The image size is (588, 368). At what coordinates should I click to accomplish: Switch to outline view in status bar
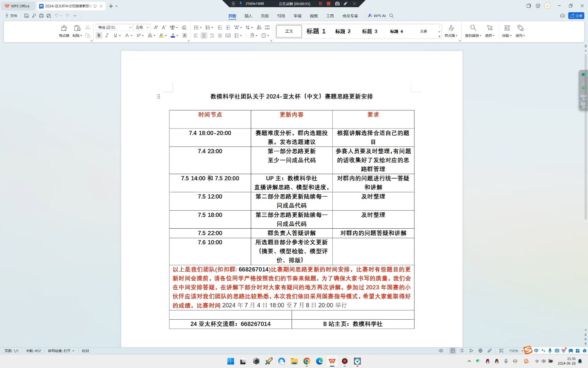[x=462, y=351]
